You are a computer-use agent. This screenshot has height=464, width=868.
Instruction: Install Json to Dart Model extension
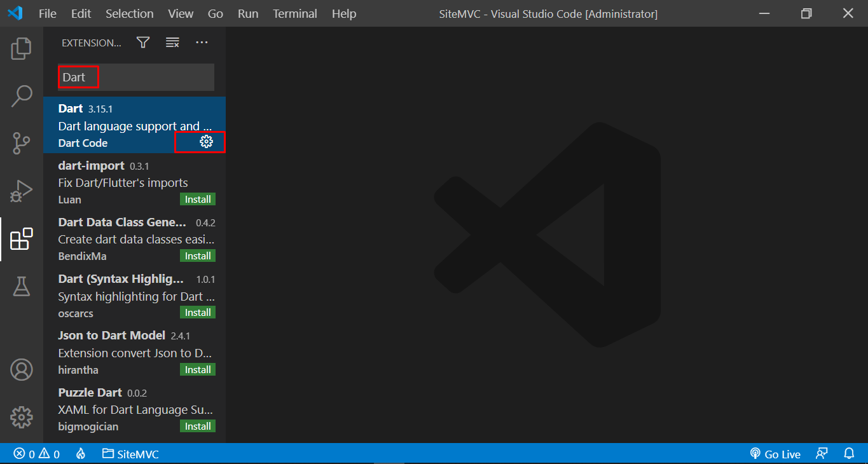[x=198, y=370]
